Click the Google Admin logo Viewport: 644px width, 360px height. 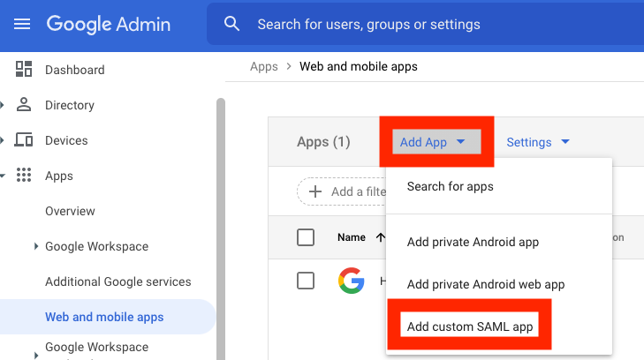pos(109,24)
